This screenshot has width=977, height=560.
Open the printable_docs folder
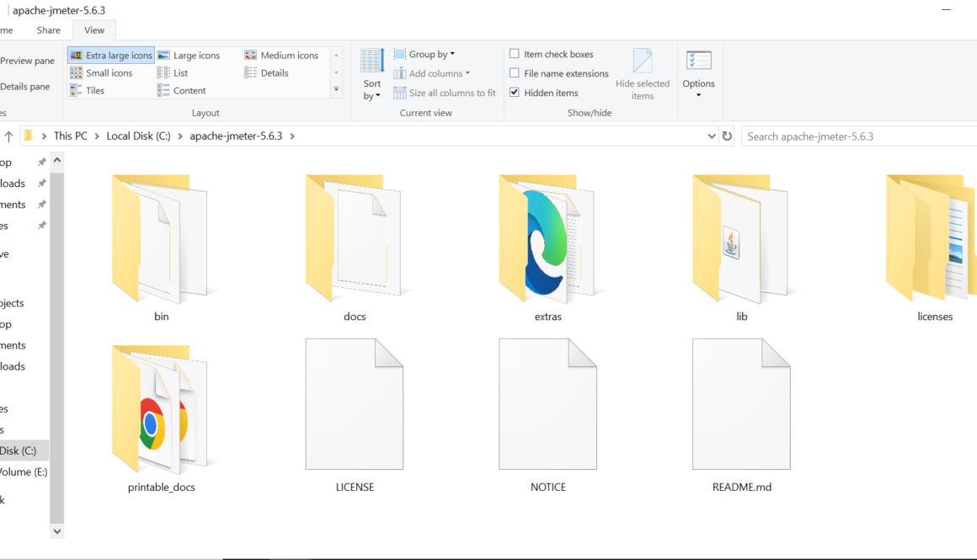[x=160, y=410]
